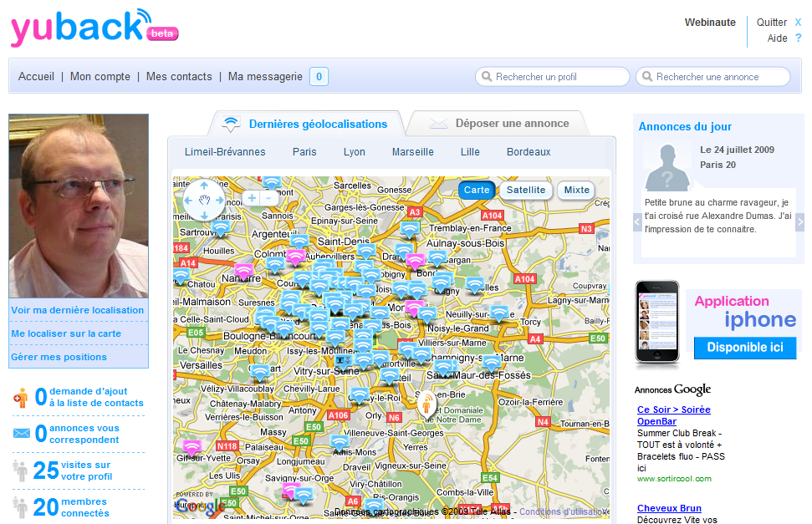Pan the map up arrow

point(204,186)
